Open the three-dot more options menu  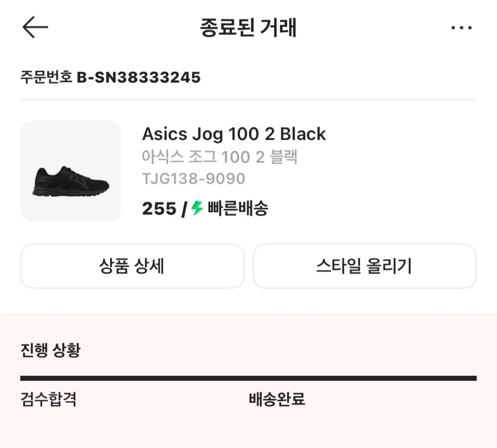click(x=461, y=28)
